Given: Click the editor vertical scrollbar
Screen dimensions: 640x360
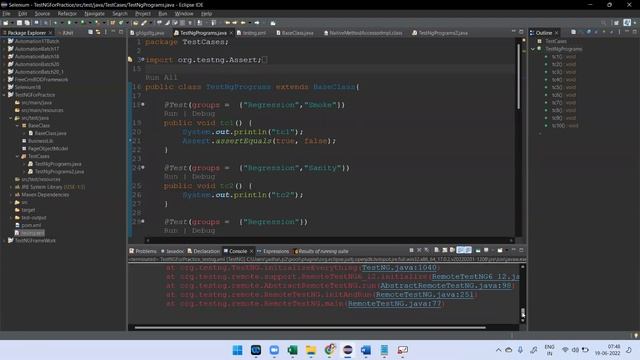Looking at the screenshot, I should click(519, 77).
